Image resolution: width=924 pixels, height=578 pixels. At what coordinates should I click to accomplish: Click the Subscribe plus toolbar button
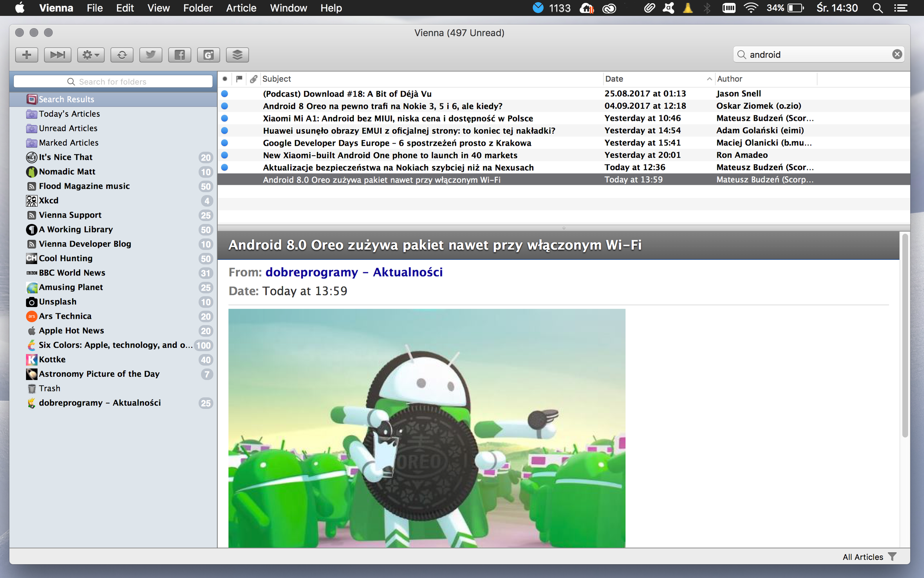(x=26, y=55)
